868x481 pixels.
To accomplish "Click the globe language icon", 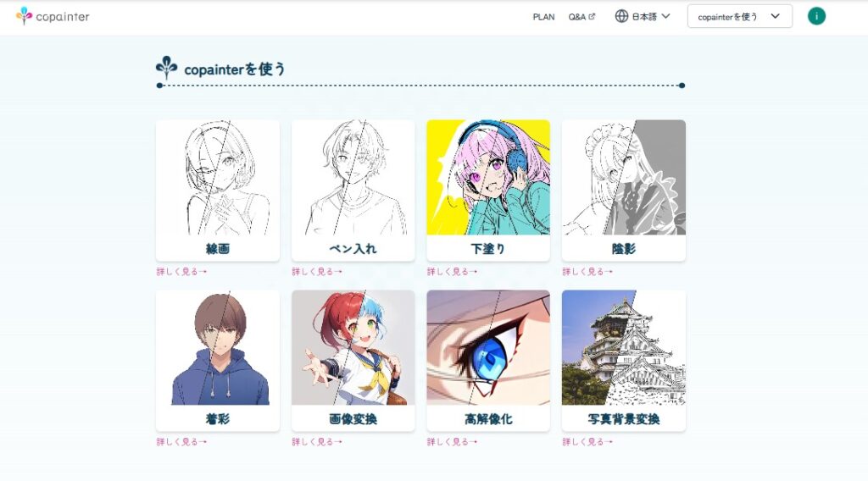I will [621, 16].
